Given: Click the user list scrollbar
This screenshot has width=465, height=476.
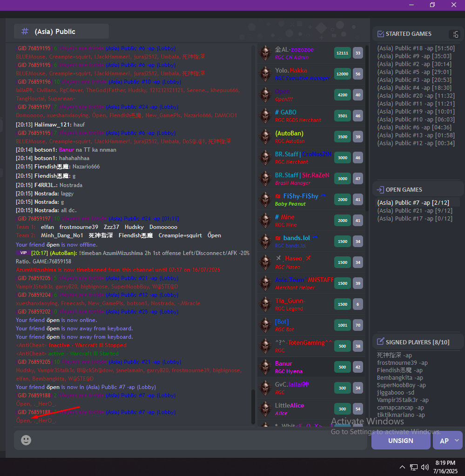Looking at the screenshot, I should 367,127.
